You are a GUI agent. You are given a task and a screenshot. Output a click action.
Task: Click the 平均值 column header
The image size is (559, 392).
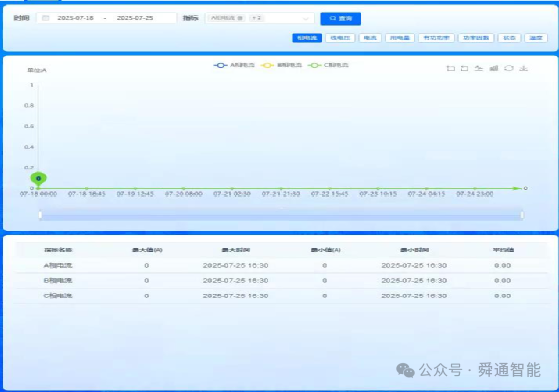point(503,250)
